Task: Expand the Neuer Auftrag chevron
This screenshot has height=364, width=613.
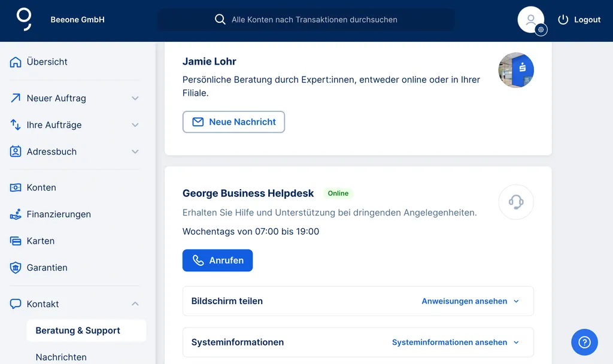Action: point(135,98)
